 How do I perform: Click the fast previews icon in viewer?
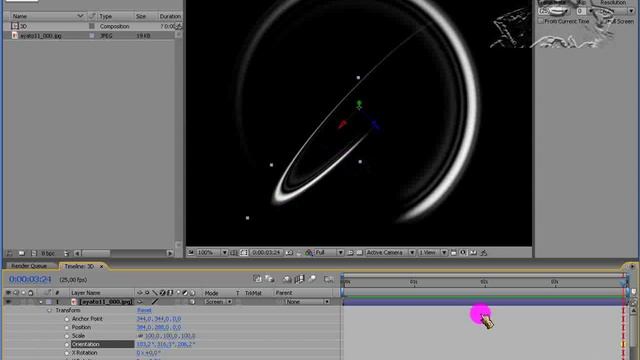pos(463,253)
